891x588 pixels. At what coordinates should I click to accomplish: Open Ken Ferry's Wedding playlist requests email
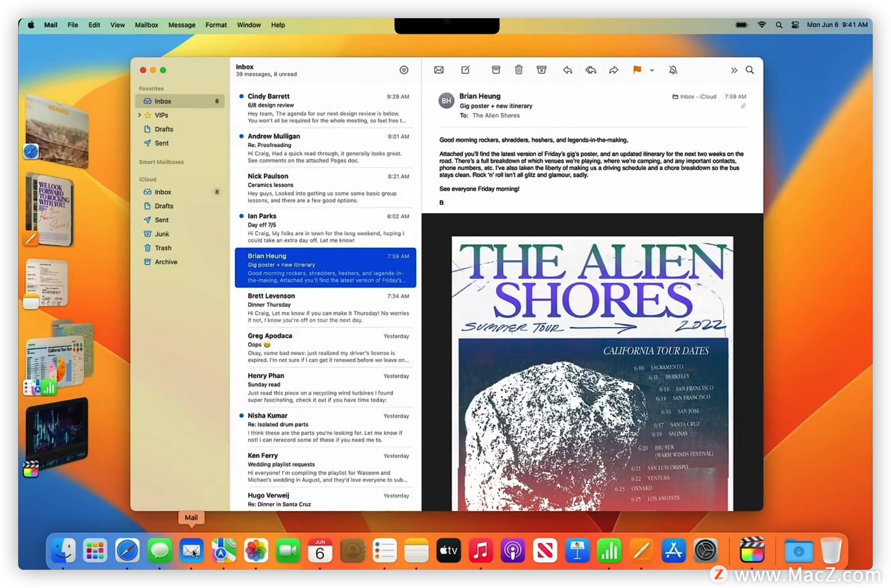point(326,468)
